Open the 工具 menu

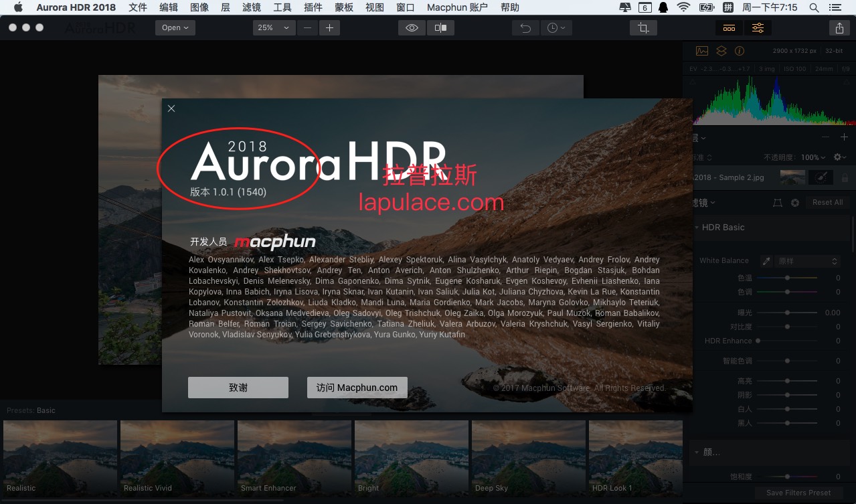coord(282,7)
